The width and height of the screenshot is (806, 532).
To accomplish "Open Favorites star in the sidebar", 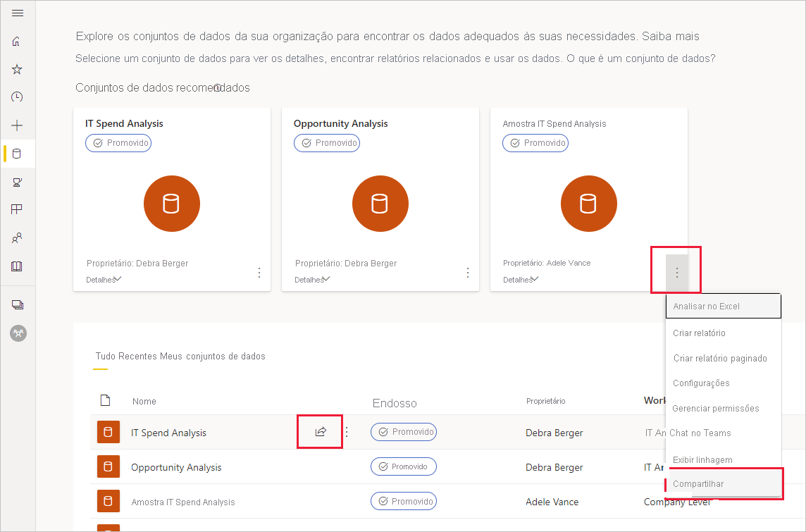I will coord(17,69).
